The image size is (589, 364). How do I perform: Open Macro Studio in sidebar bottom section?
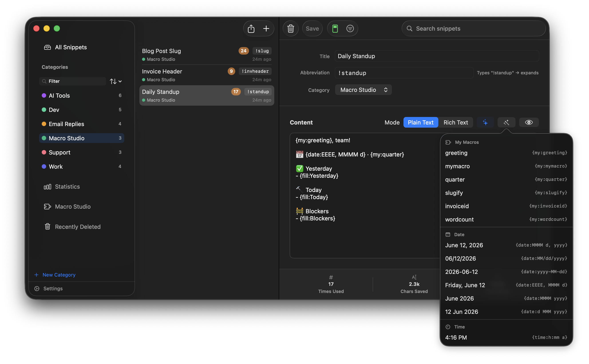coord(67,207)
